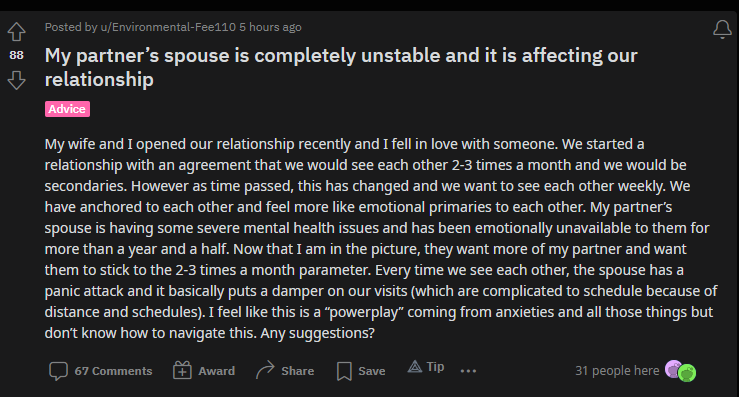The width and height of the screenshot is (739, 397).
Task: Click the Save text label
Action: pos(371,371)
